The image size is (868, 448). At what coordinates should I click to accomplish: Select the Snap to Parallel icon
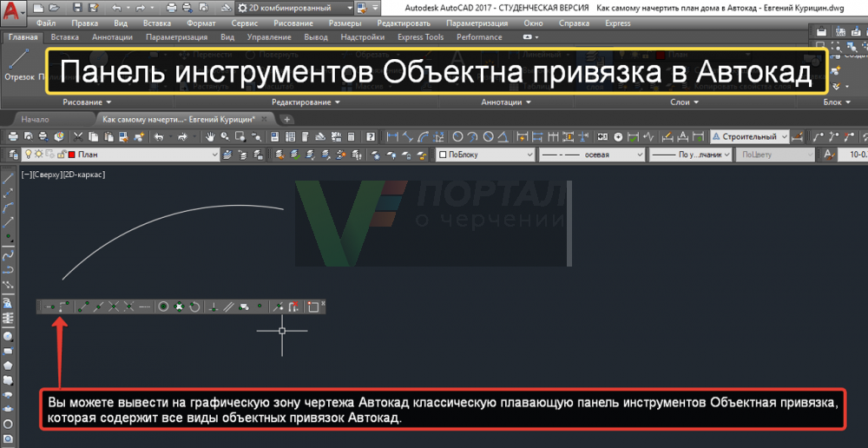229,306
